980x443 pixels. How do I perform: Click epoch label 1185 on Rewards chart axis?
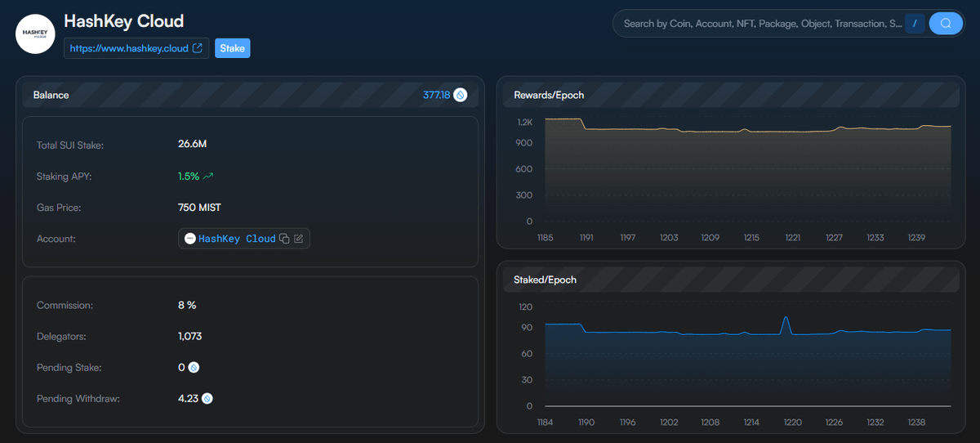tap(545, 238)
